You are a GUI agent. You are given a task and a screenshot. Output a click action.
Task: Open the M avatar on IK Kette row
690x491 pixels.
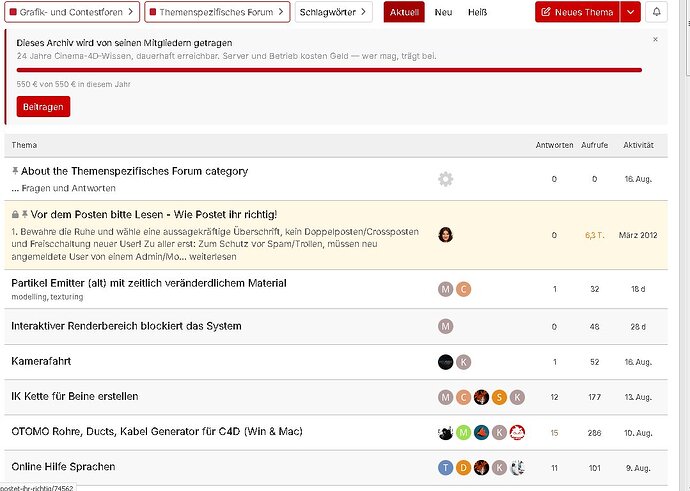click(445, 397)
